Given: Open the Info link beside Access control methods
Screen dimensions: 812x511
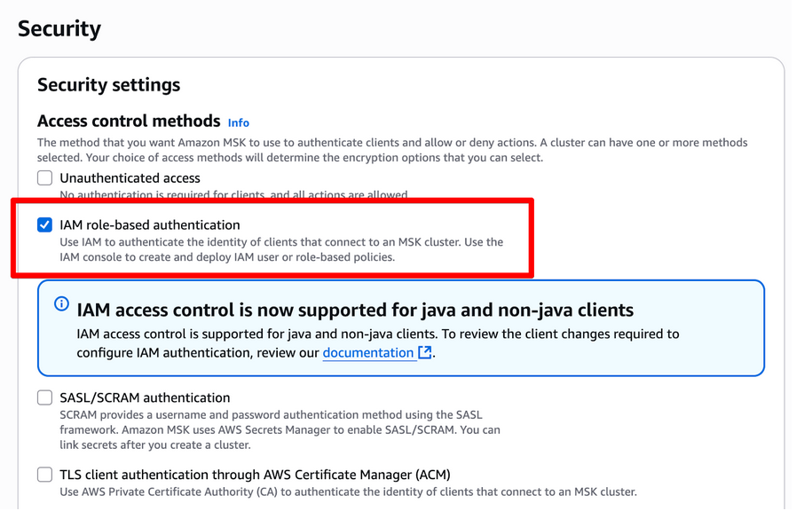Looking at the screenshot, I should [238, 122].
